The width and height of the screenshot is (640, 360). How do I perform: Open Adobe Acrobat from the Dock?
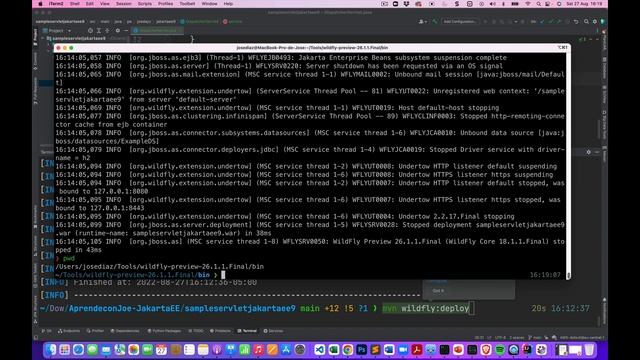417,350
